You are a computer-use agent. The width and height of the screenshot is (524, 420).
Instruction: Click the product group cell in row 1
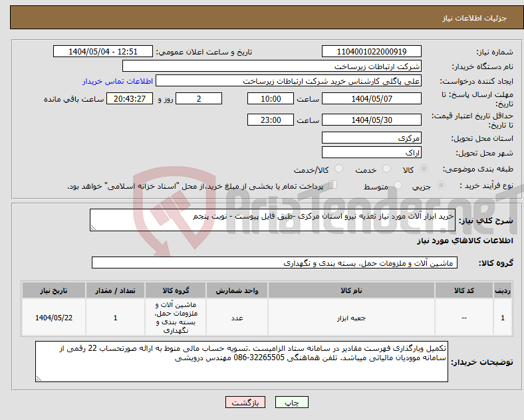point(176,318)
